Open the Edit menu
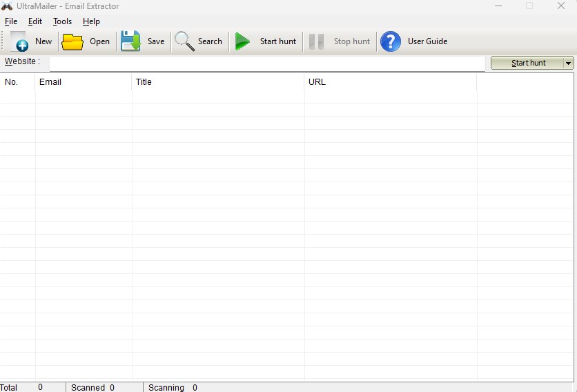Screen dimensions: 577x392 pos(35,21)
